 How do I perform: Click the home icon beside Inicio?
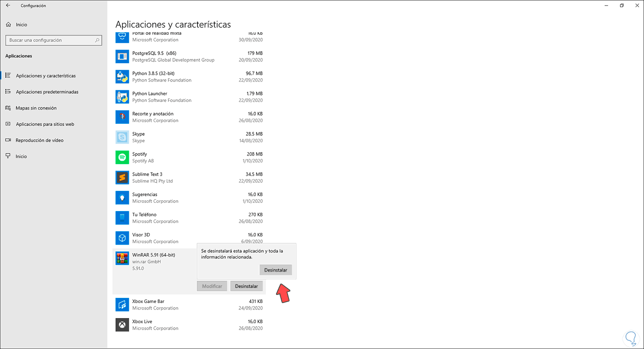point(8,25)
